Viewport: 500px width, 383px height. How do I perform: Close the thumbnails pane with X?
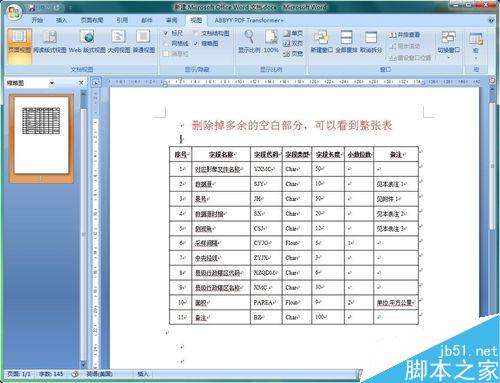coord(81,83)
